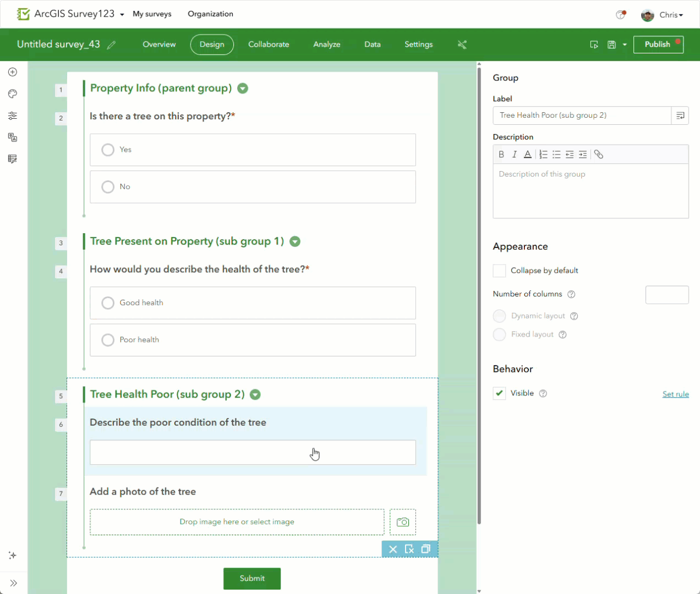
Task: Select the Options sliders icon in the sidebar
Action: coord(12,116)
